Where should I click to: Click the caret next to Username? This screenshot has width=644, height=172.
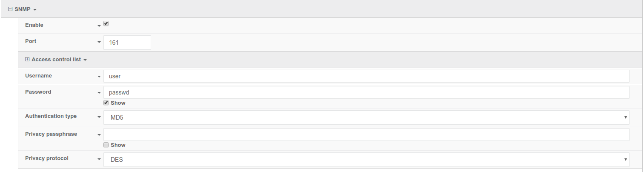coord(99,77)
